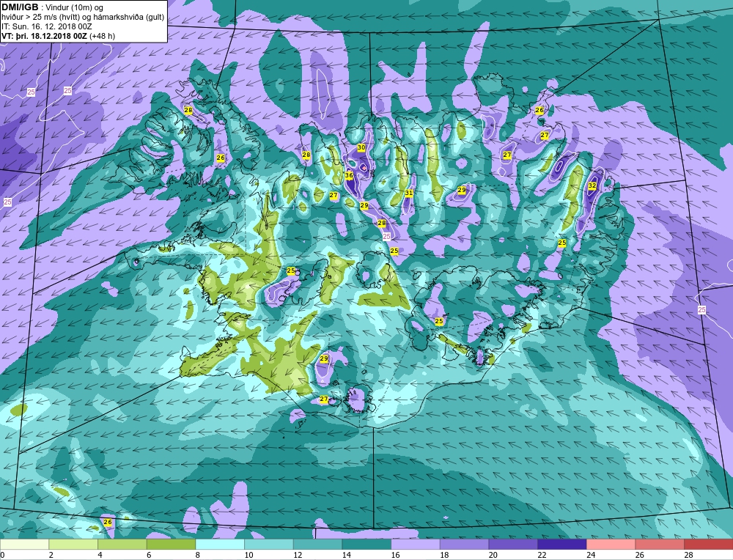Click the color scale tick label 4
The height and width of the screenshot is (560, 733).
[x=100, y=555]
